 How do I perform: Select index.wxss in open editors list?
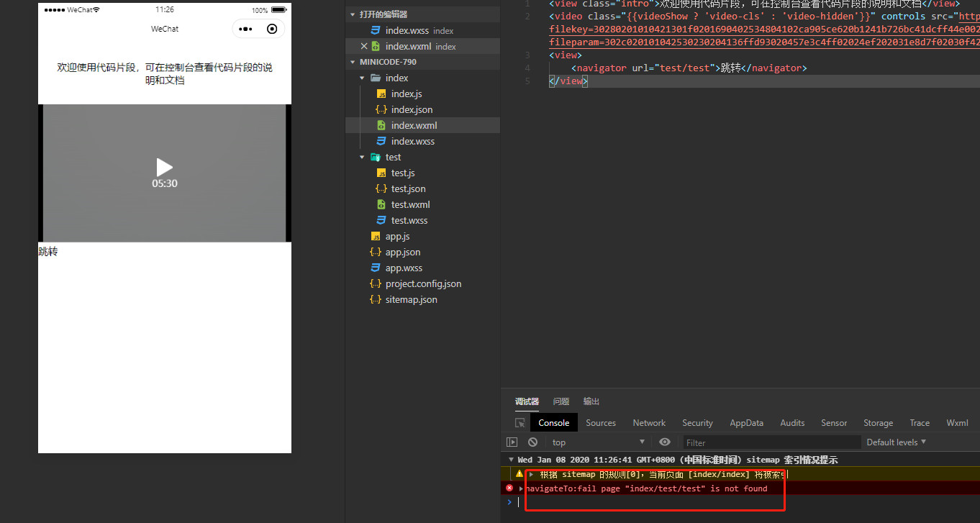(422, 30)
